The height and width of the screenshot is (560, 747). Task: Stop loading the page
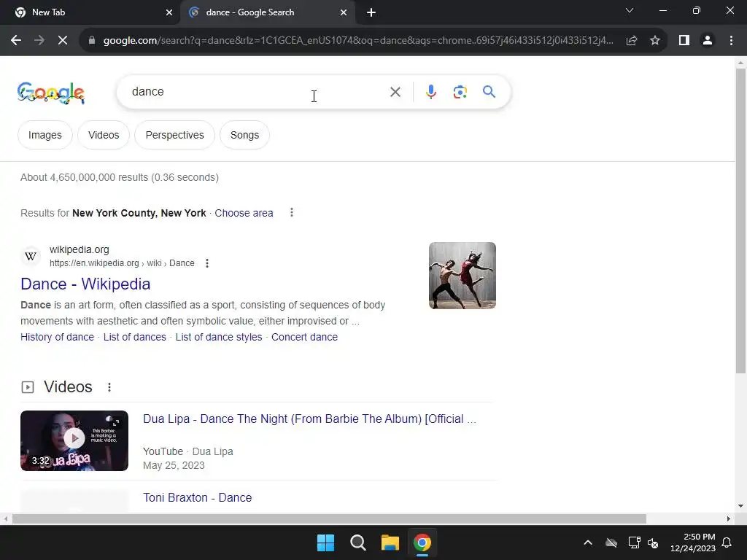63,41
